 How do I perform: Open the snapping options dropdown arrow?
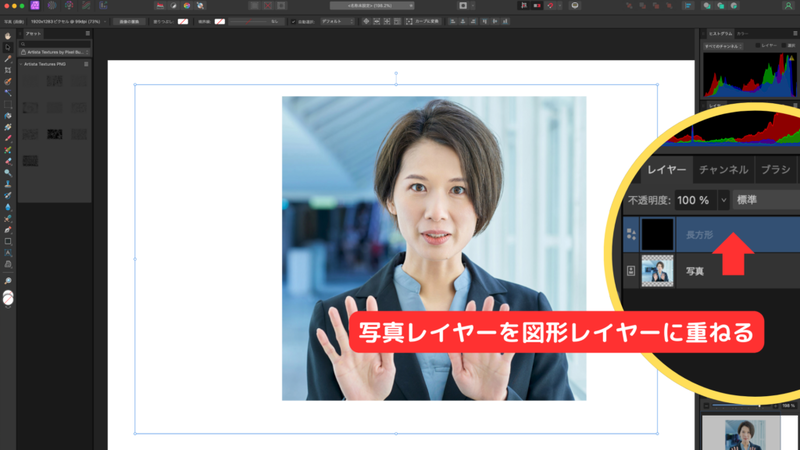[x=560, y=6]
